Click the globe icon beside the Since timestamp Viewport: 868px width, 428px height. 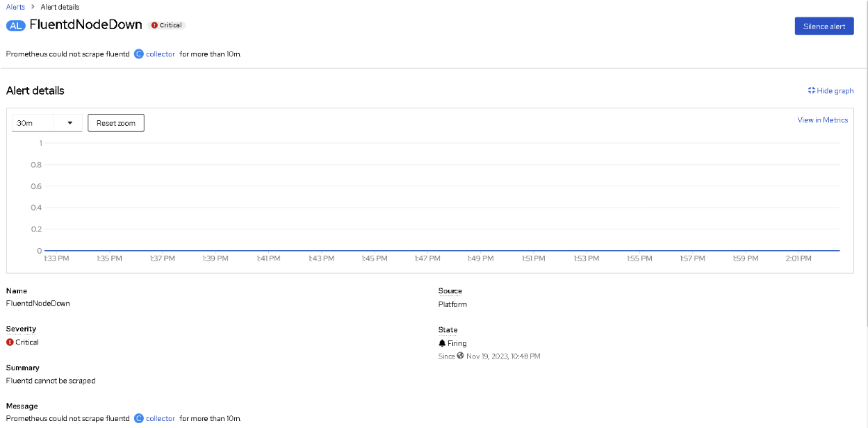pyautogui.click(x=460, y=356)
